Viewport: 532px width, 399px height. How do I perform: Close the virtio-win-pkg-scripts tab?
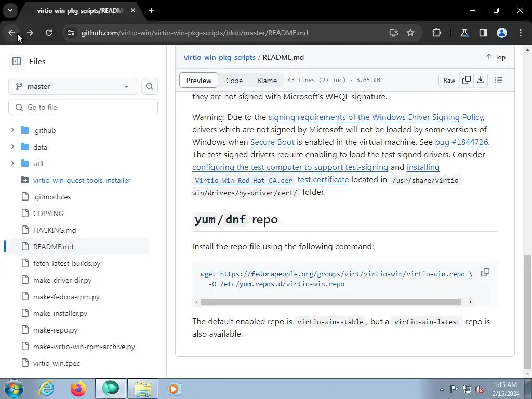pos(133,10)
